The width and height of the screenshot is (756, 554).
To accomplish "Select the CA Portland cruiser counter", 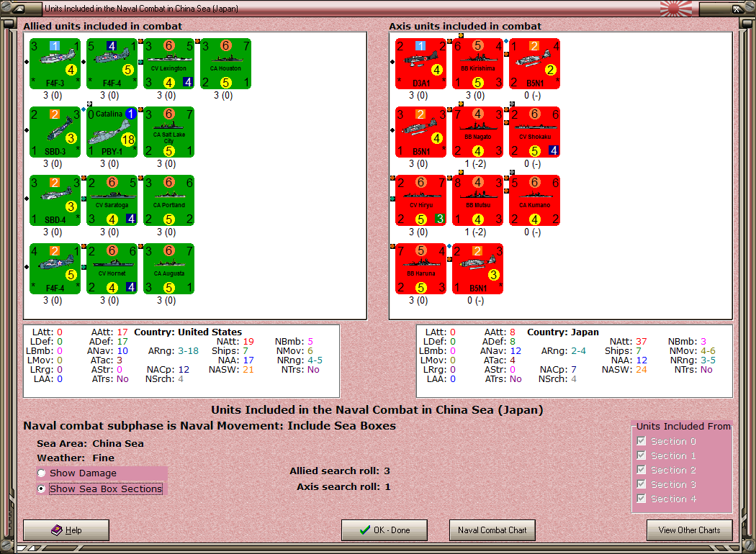I will pos(168,201).
